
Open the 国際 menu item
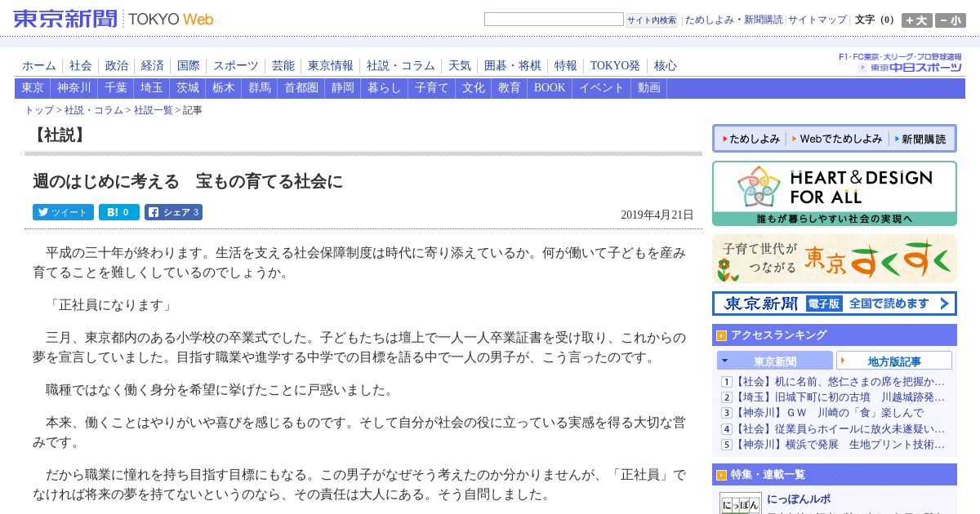(x=189, y=66)
